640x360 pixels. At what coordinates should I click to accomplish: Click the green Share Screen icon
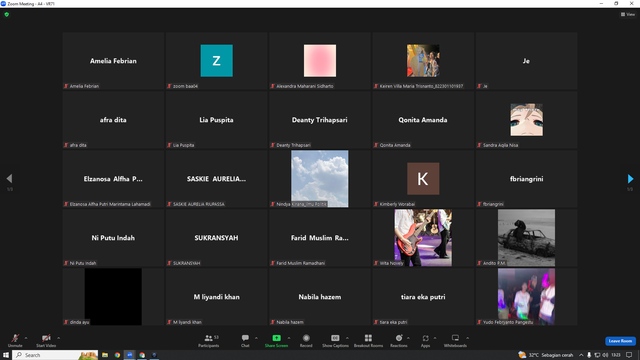click(x=276, y=338)
